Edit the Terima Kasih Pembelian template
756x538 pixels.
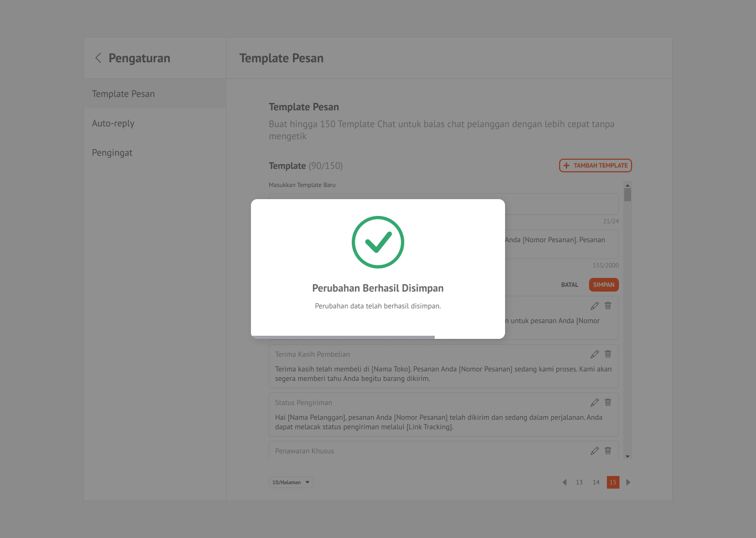click(594, 354)
